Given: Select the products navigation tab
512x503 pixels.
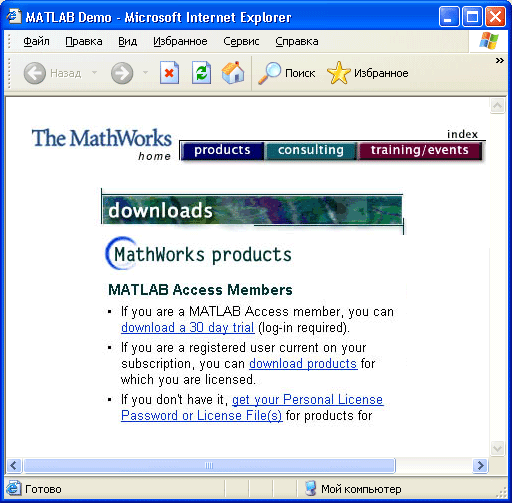Looking at the screenshot, I should 222,150.
